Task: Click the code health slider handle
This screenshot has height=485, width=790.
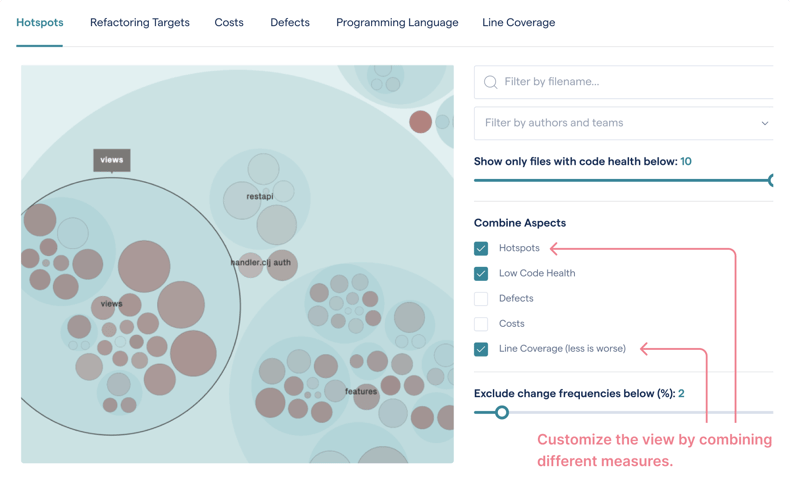Action: pyautogui.click(x=771, y=180)
